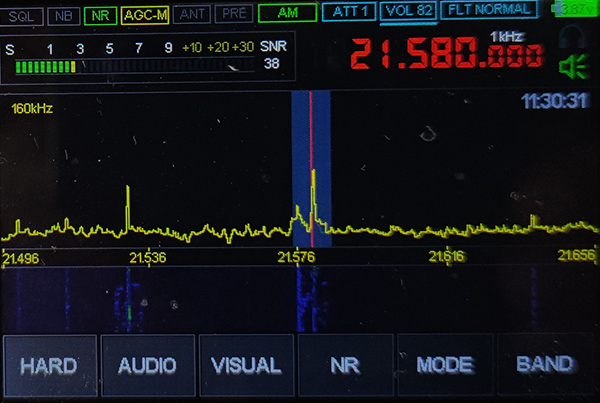Select the VOL 82 volume setting

click(408, 11)
